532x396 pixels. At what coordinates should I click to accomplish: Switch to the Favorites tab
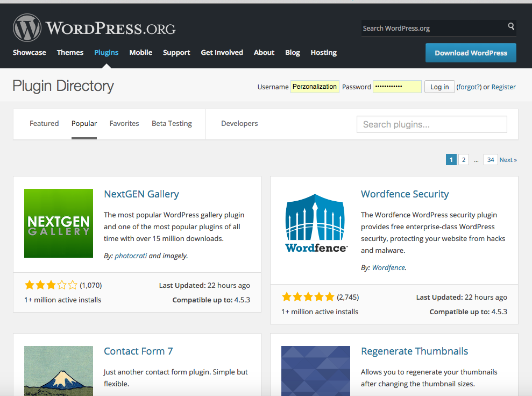coord(124,124)
